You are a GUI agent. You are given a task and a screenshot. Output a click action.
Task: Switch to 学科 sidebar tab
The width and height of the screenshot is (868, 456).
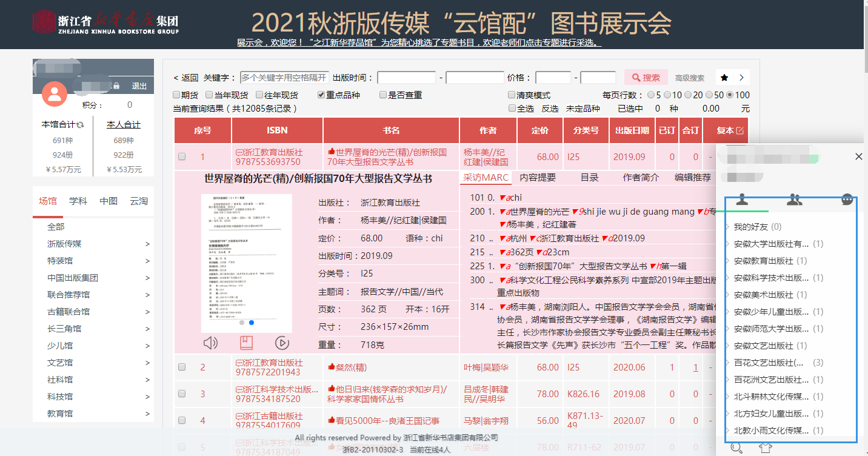point(78,201)
